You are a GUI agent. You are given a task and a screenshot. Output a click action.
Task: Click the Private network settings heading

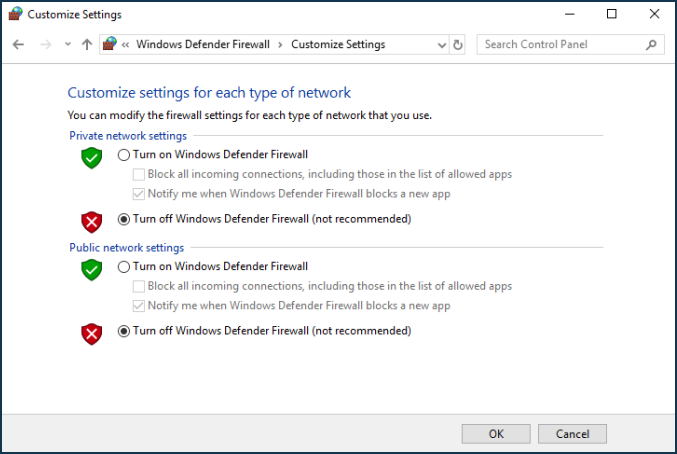(128, 136)
